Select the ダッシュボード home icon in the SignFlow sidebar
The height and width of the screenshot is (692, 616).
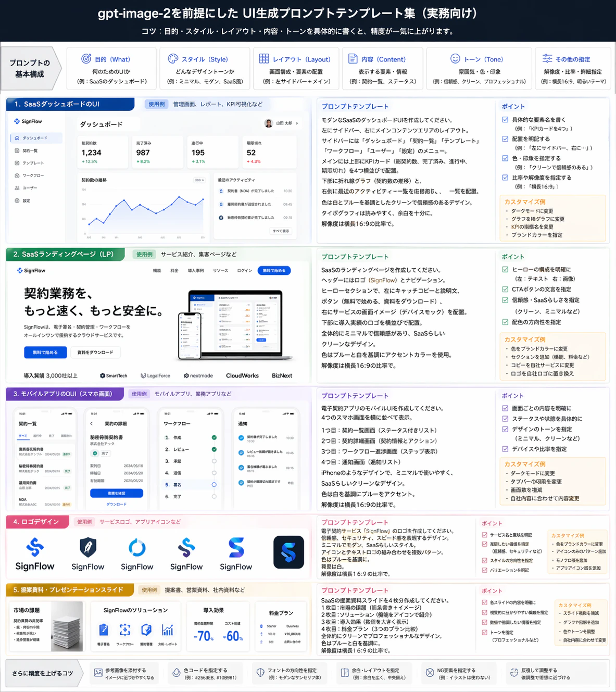pos(17,138)
